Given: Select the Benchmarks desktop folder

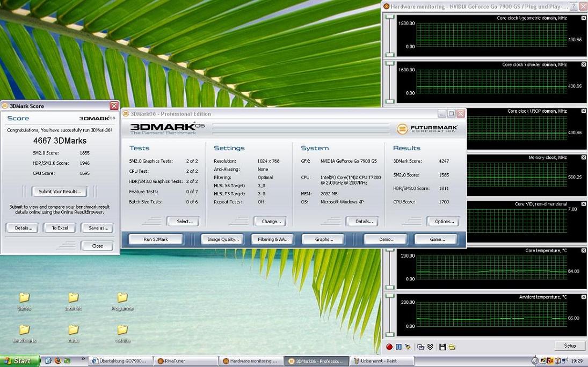Looking at the screenshot, I should (24, 334).
